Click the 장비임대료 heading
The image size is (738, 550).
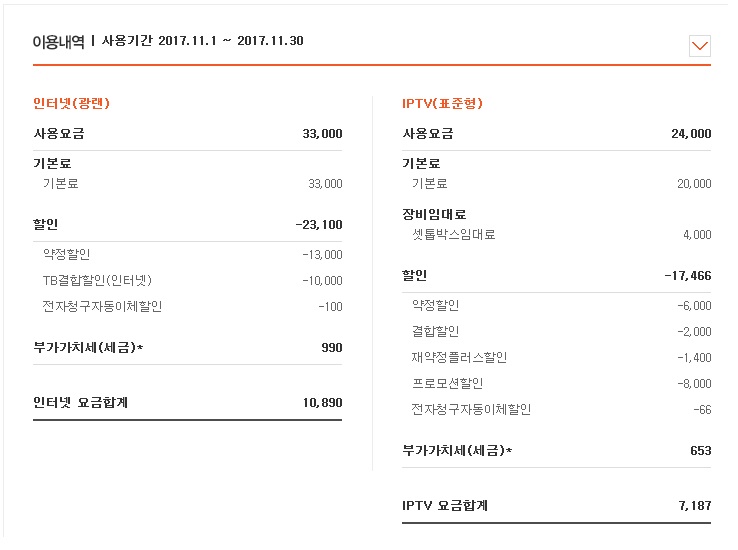[x=434, y=214]
